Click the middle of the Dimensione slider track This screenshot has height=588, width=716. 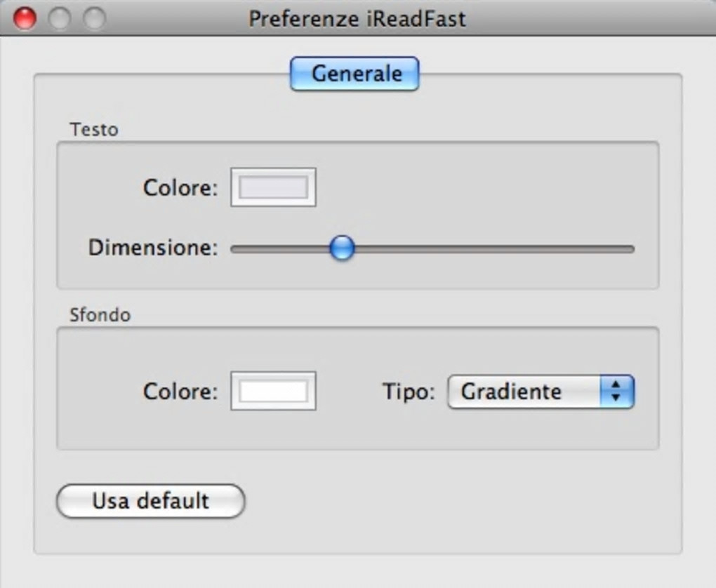click(432, 248)
